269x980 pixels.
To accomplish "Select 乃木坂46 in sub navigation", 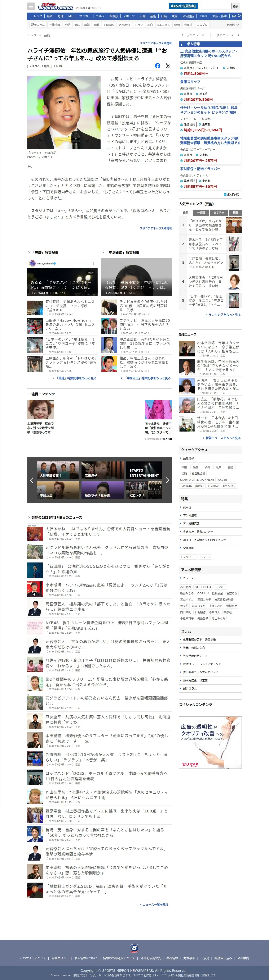I will point(125,25).
